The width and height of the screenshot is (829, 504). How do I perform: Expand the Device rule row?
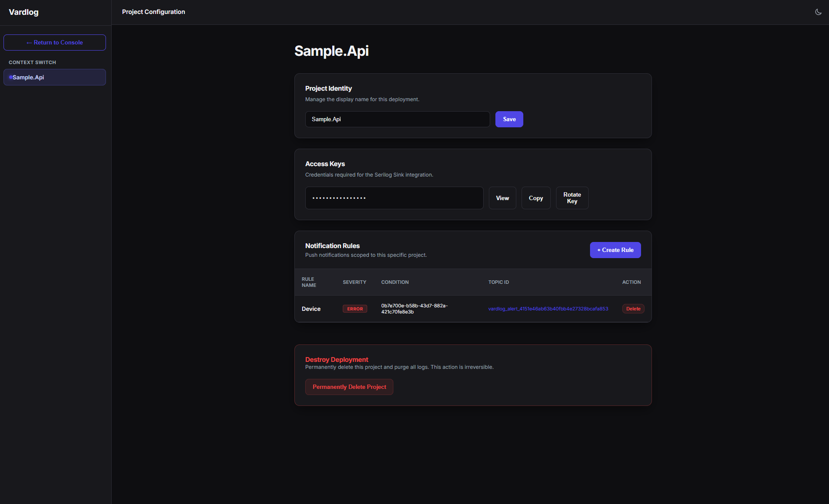(x=311, y=308)
